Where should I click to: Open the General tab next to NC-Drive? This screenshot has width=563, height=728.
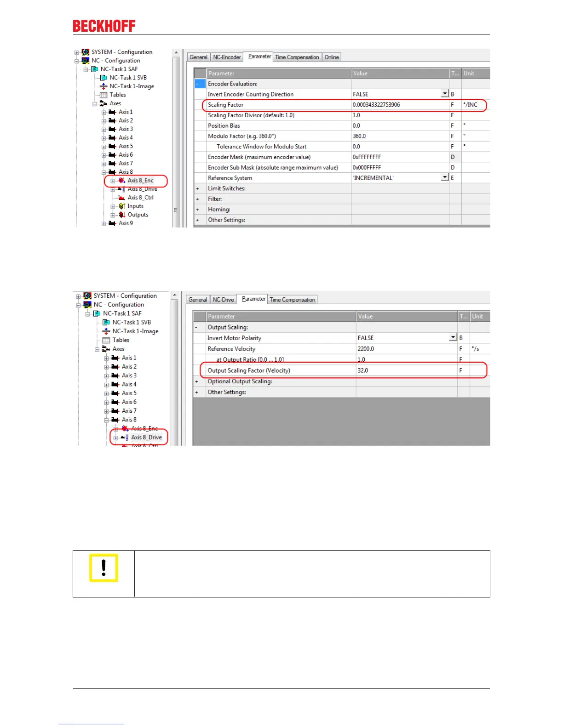pyautogui.click(x=198, y=300)
